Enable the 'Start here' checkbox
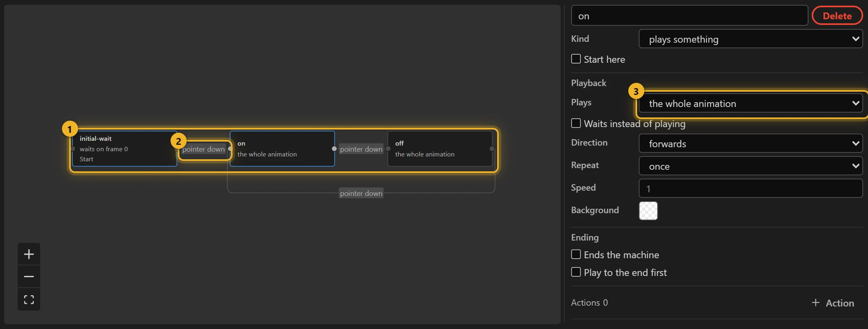Viewport: 868px width, 329px height. click(576, 59)
